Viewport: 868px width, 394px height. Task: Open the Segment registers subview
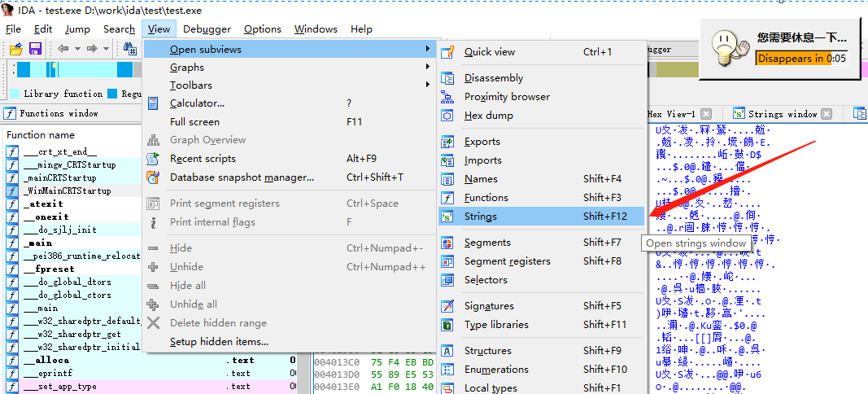point(542,261)
